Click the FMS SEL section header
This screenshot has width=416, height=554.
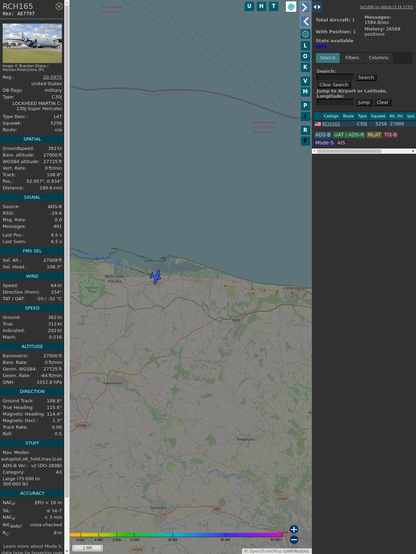click(32, 251)
